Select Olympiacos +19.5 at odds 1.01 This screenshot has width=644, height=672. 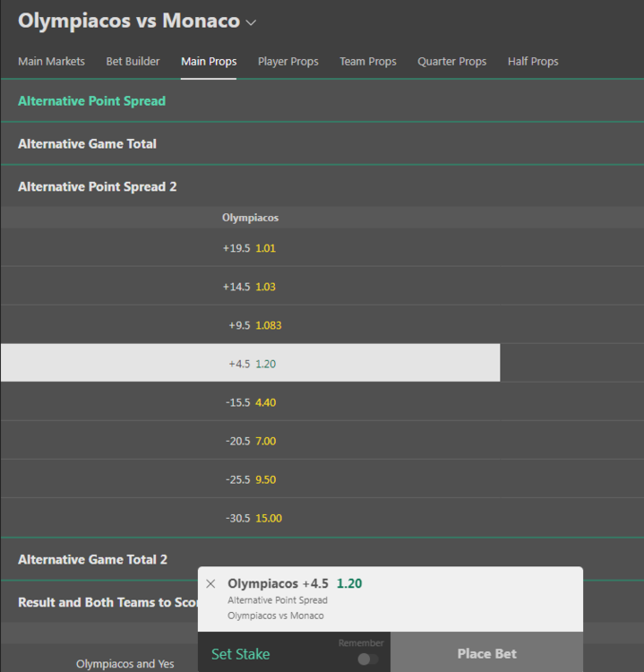coord(250,248)
